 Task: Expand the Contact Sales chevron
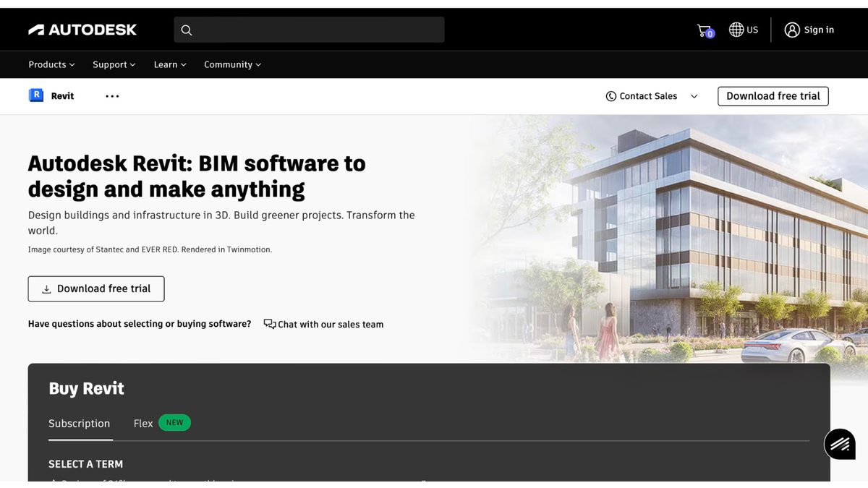coord(694,95)
